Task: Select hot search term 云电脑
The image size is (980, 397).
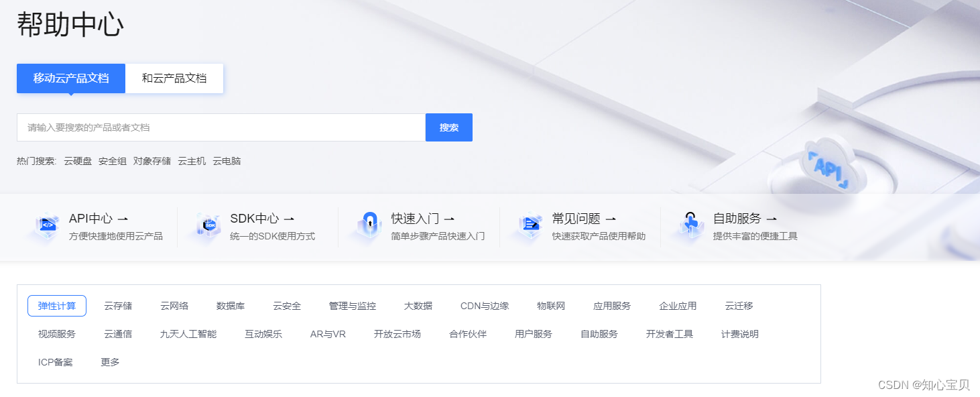Action: coord(227,161)
